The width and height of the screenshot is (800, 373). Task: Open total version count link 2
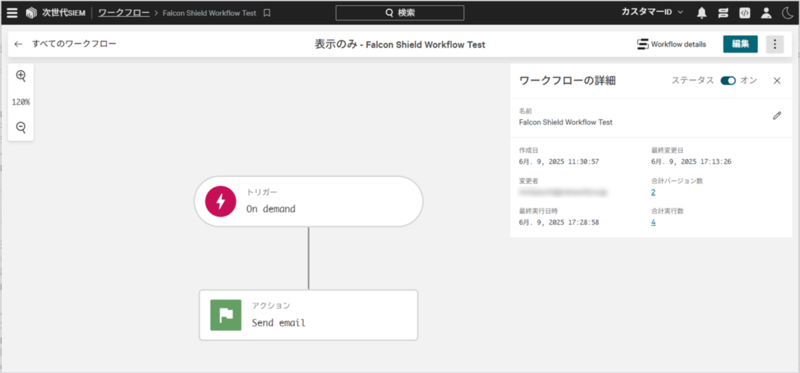[x=653, y=192]
